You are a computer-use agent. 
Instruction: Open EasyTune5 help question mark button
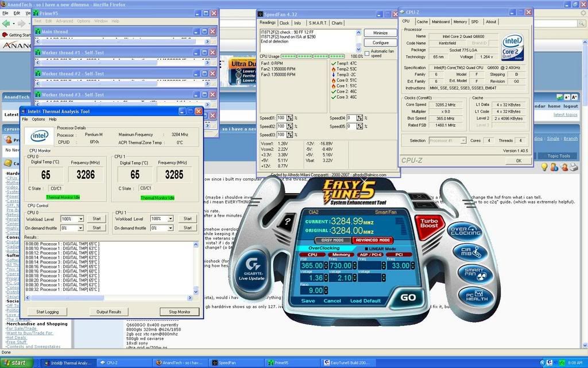tap(287, 221)
